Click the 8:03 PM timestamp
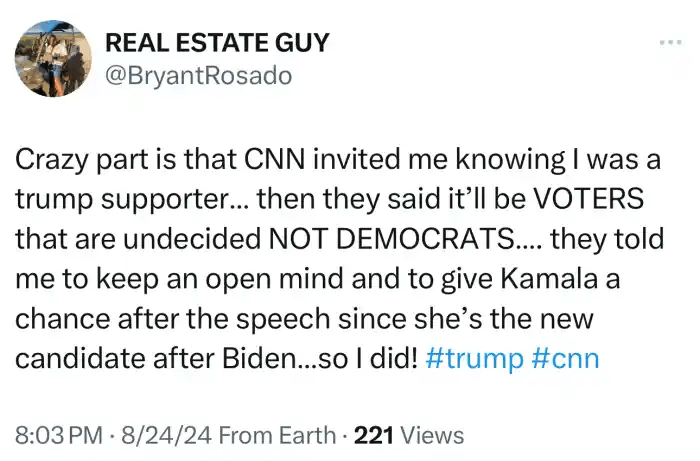Screen dimensions: 700x461 coord(59,435)
